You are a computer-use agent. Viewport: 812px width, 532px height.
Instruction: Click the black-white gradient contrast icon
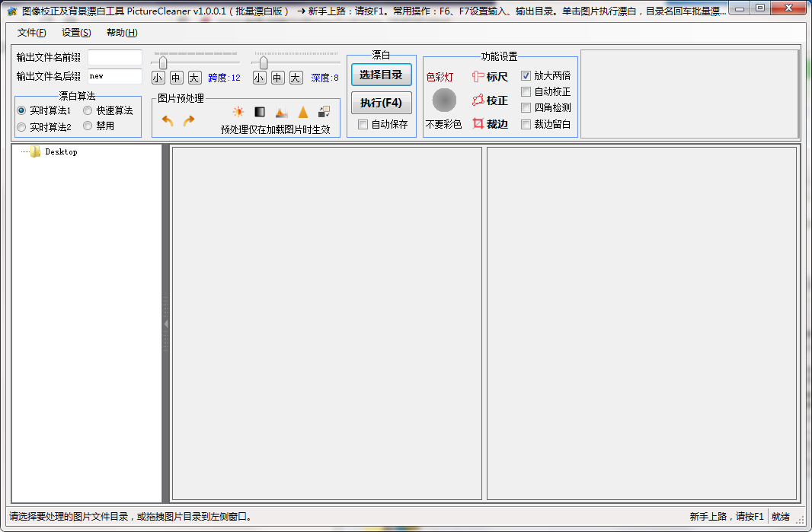[x=260, y=112]
